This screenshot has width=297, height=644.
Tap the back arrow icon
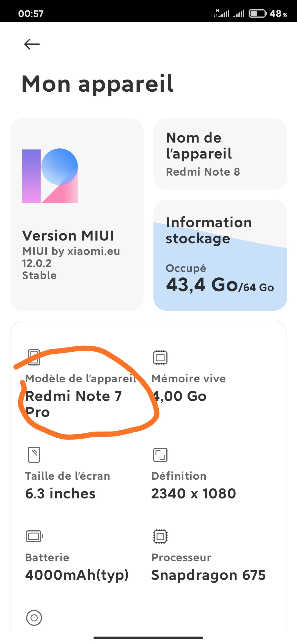(32, 44)
